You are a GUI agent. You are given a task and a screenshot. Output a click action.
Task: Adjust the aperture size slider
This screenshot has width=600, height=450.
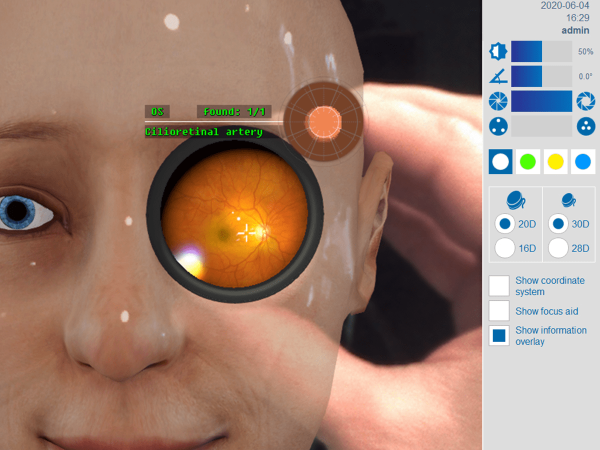541,101
